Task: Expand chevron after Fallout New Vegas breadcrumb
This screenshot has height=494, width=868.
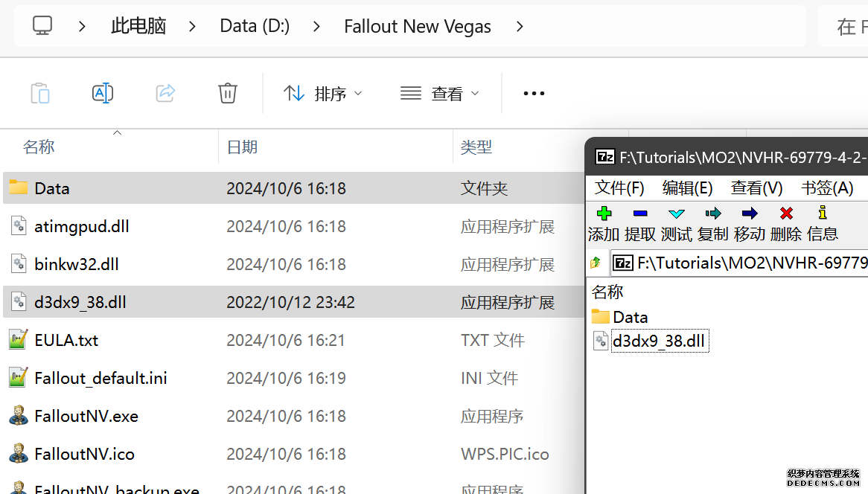Action: pyautogui.click(x=520, y=26)
